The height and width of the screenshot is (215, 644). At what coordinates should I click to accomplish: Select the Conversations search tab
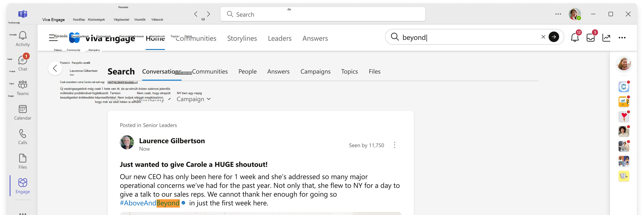click(162, 72)
